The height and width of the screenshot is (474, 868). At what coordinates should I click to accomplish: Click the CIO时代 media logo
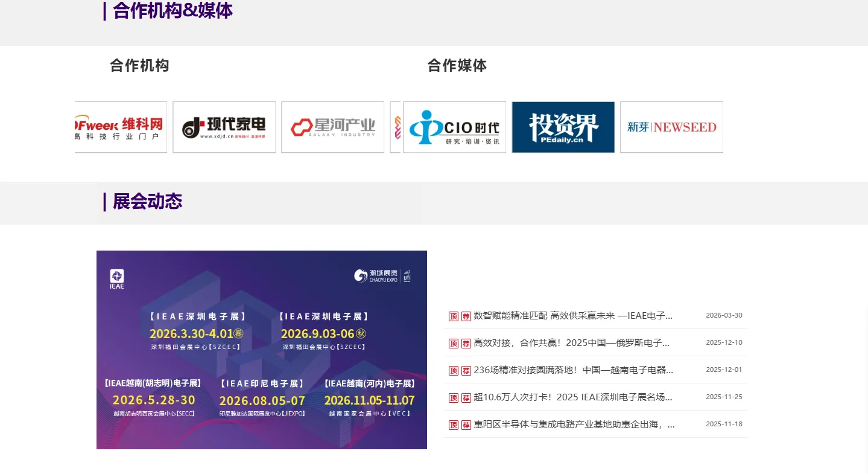pos(455,127)
